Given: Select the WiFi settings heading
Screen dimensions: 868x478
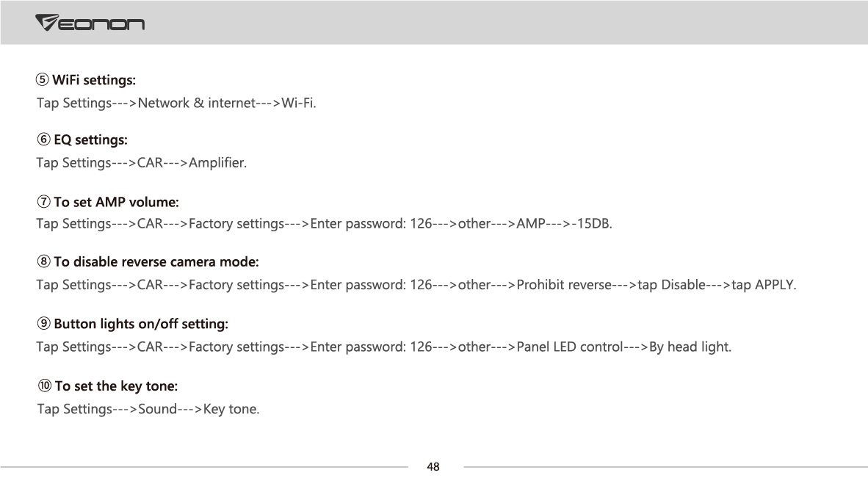Looking at the screenshot, I should tap(94, 79).
